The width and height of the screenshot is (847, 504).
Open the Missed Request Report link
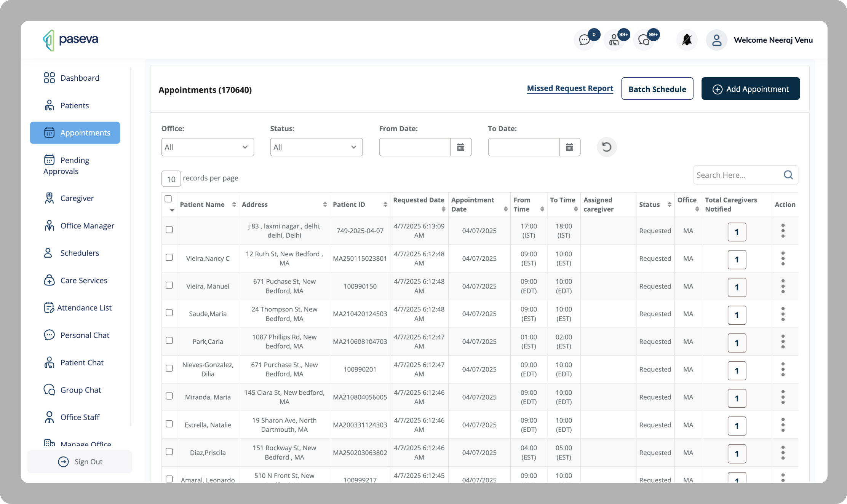(x=570, y=88)
